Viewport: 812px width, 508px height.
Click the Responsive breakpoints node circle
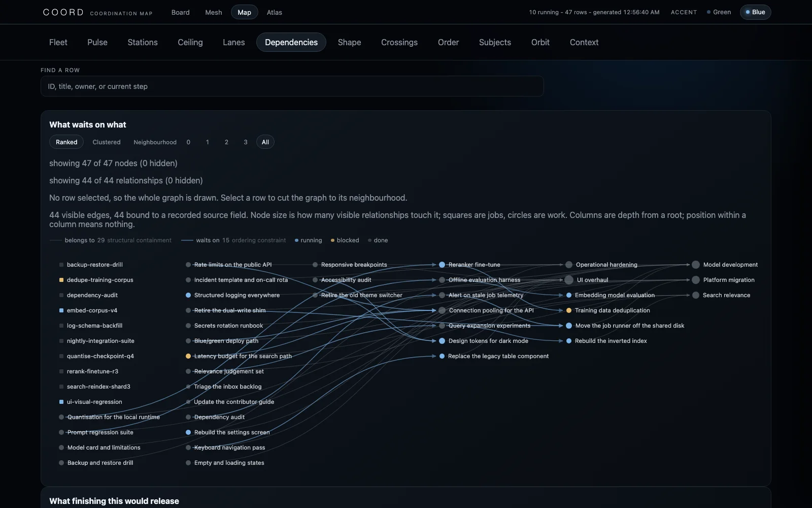pos(315,265)
